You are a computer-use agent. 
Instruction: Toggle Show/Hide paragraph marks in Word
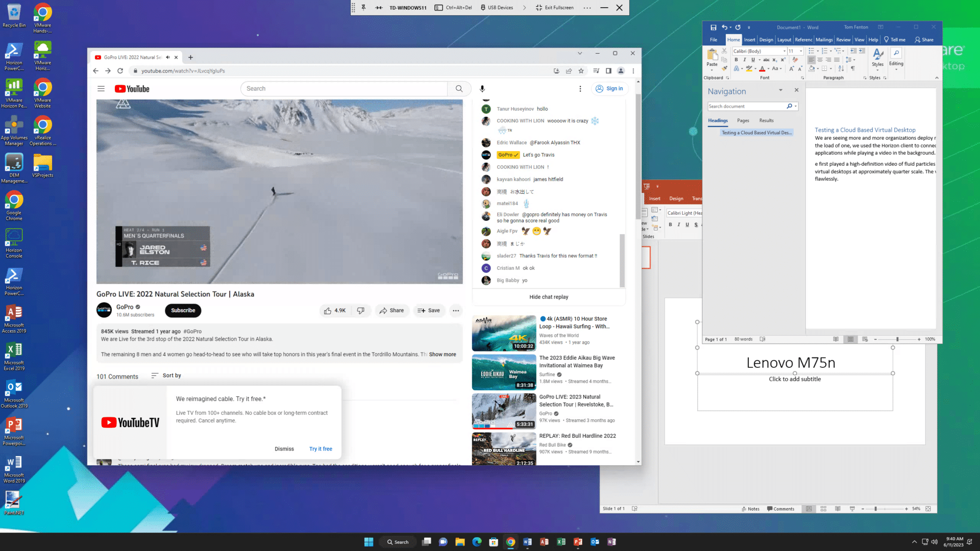852,68
